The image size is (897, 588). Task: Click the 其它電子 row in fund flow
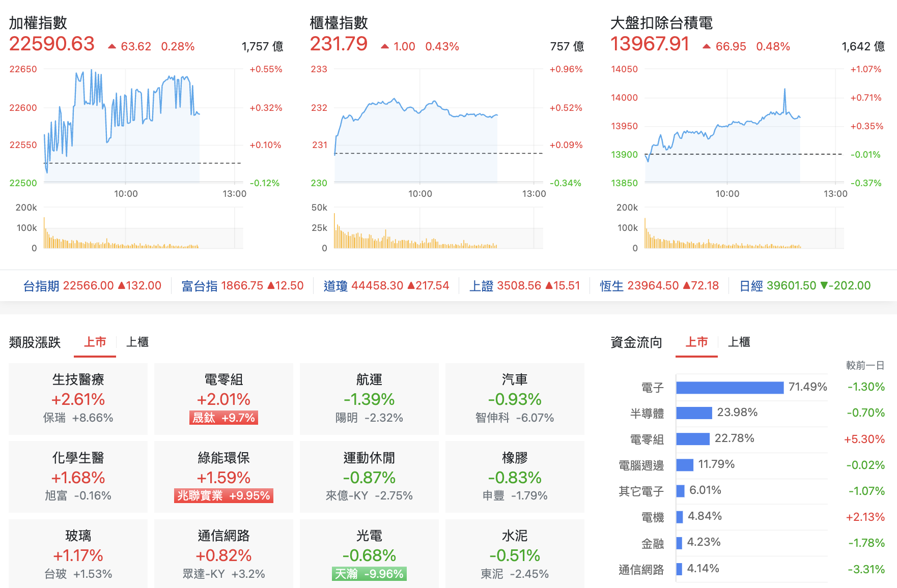751,491
